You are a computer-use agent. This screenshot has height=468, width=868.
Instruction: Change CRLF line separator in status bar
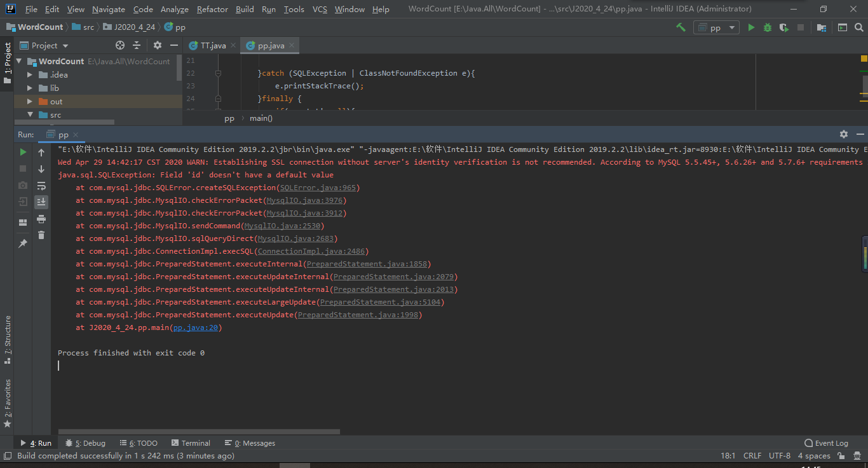[x=752, y=455]
